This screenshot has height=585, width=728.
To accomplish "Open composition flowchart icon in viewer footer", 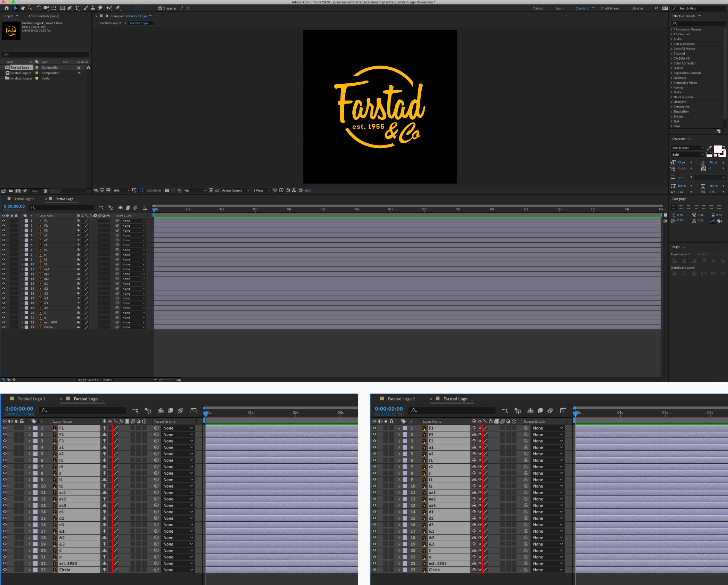I will coord(294,191).
